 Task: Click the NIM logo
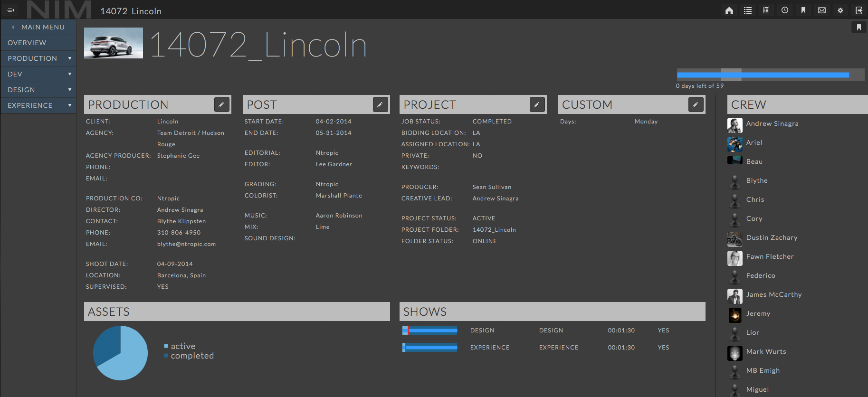tap(59, 9)
